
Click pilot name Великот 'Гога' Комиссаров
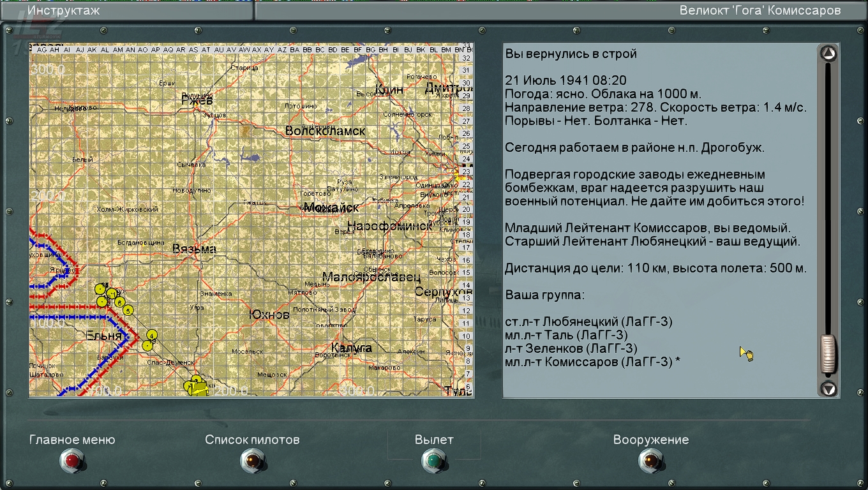pyautogui.click(x=760, y=10)
